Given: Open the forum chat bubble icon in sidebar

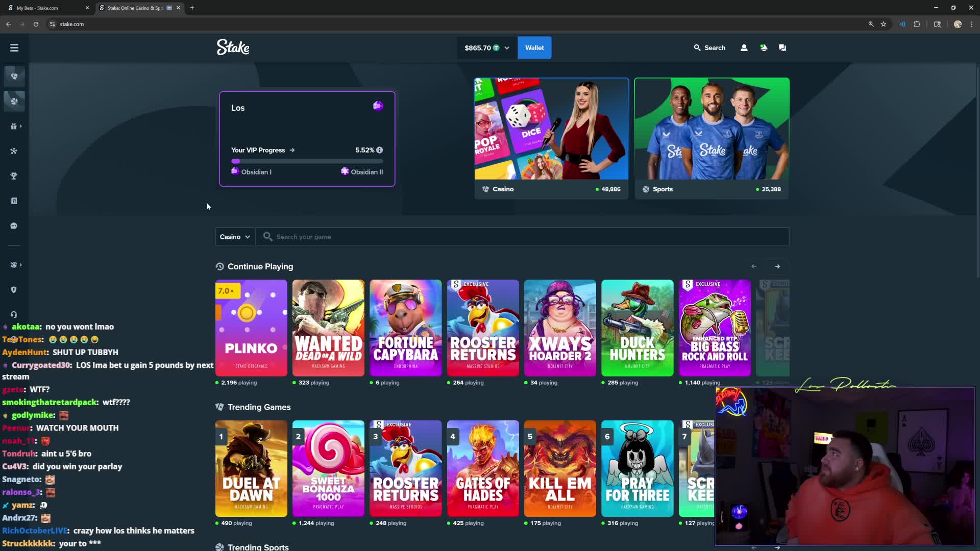Looking at the screenshot, I should click(x=14, y=226).
